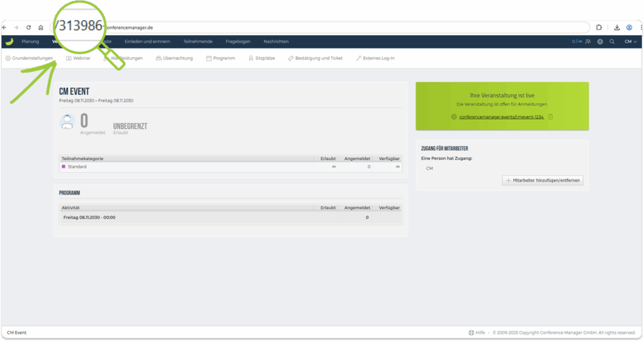This screenshot has height=341, width=644.
Task: Click the participants counter icon in header
Action: point(587,41)
